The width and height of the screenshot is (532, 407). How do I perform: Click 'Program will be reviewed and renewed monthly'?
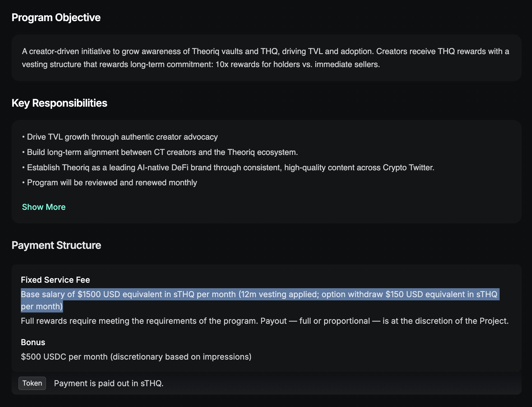112,183
